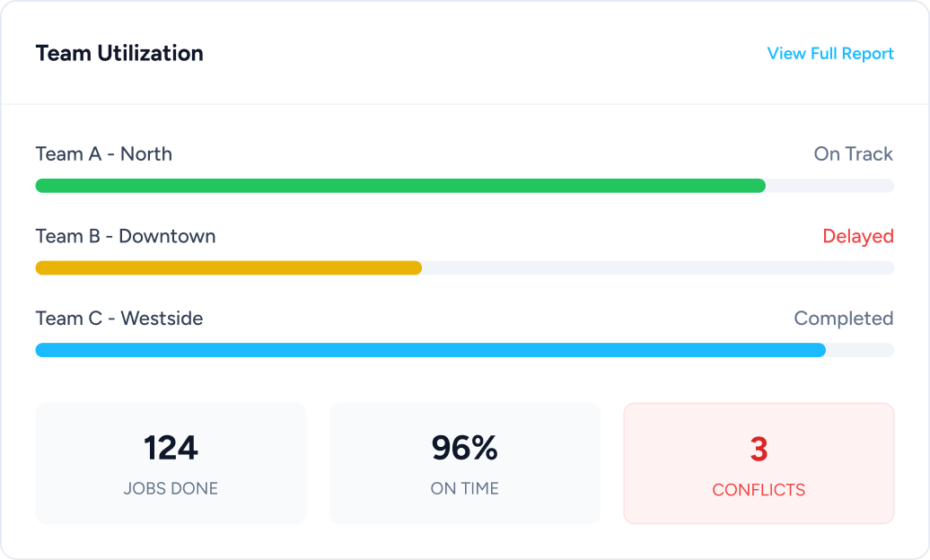Open the Jobs Done stat card
The image size is (930, 560).
click(x=171, y=463)
